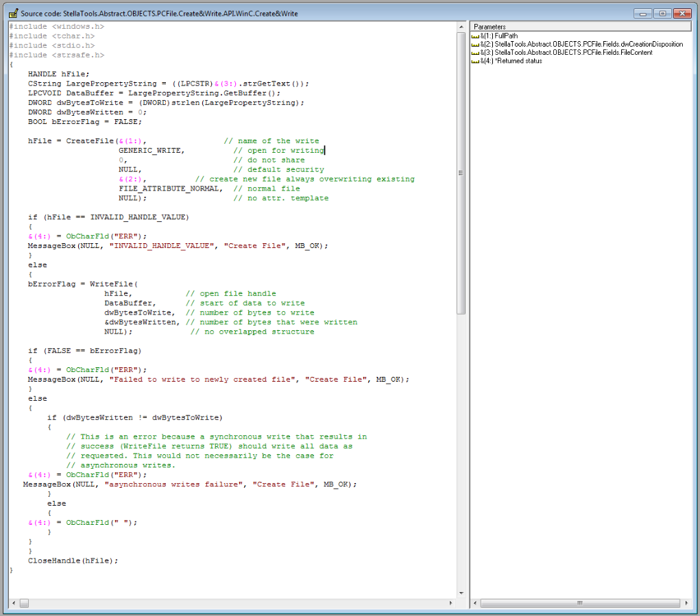
Task: Click '// default security' comment
Action: click(x=278, y=169)
